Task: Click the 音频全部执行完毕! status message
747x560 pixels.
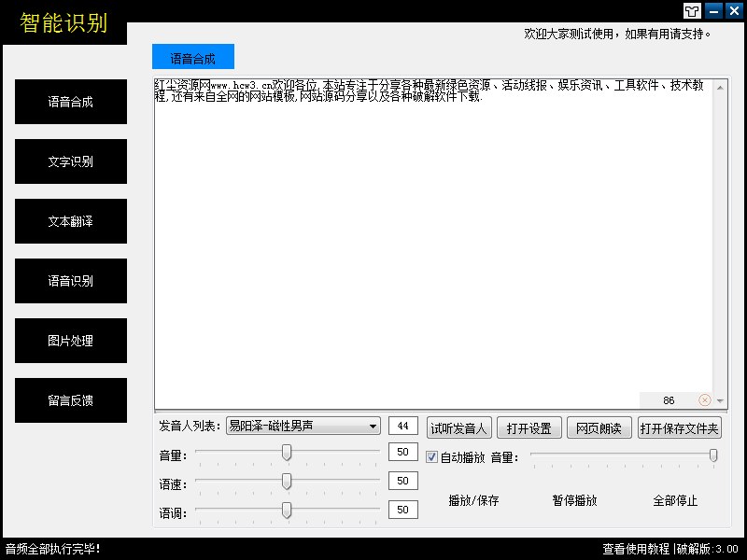Action: click(x=52, y=549)
